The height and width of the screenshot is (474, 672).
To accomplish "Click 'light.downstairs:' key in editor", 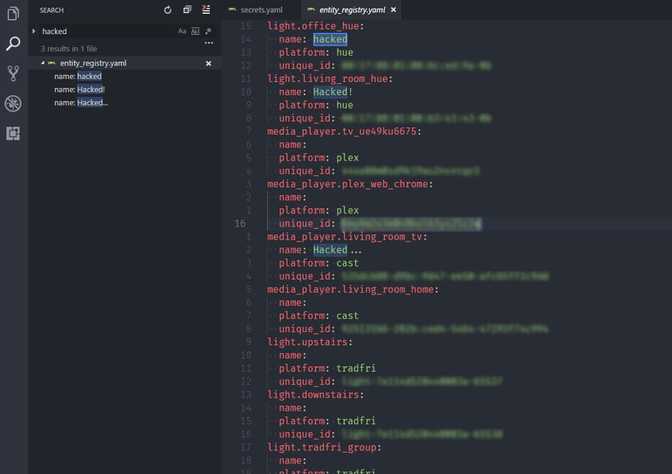I will tap(315, 395).
